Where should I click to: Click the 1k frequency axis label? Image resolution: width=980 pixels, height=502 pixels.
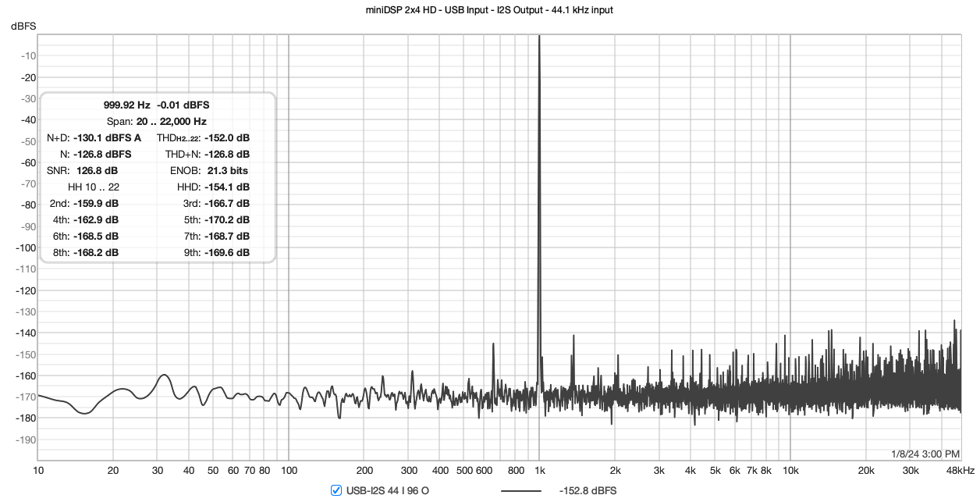(x=539, y=471)
